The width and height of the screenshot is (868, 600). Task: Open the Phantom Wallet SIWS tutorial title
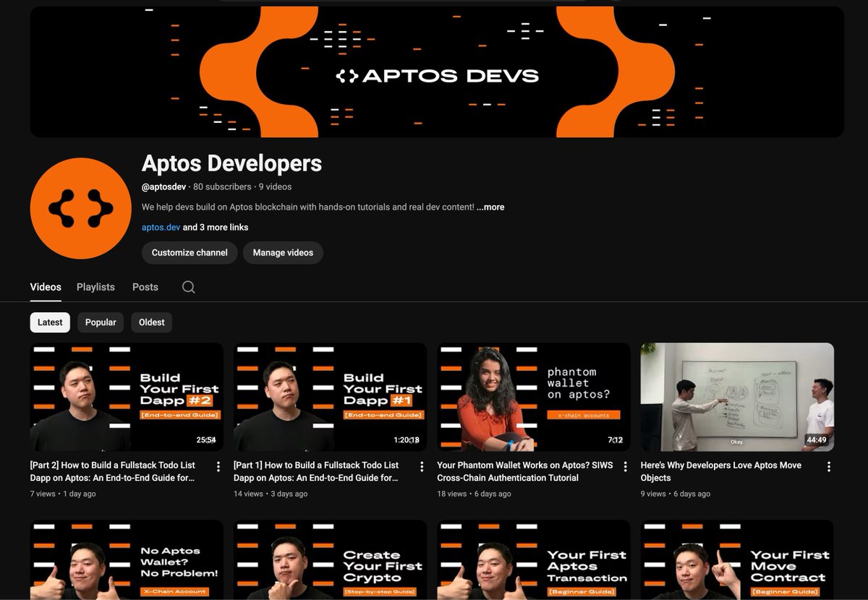tap(525, 471)
